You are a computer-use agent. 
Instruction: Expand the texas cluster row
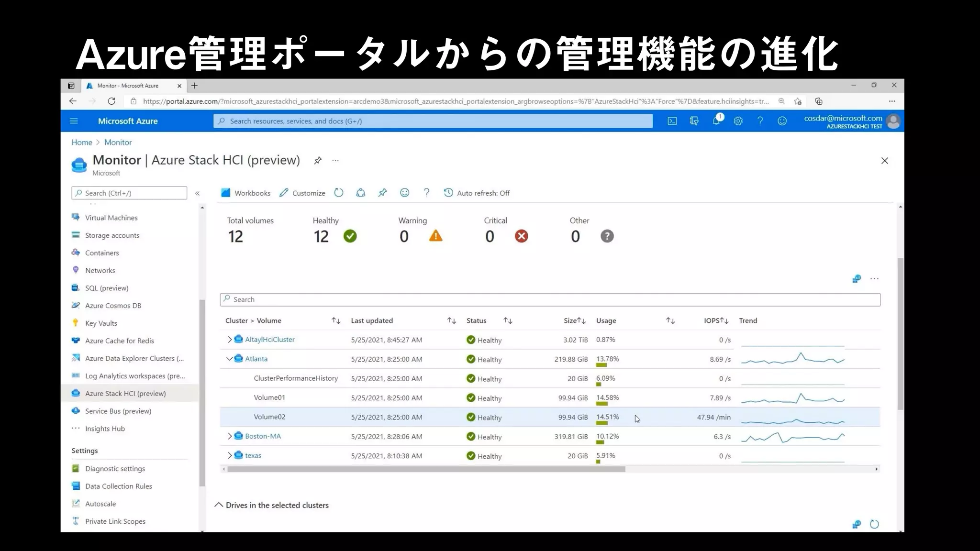pos(230,455)
